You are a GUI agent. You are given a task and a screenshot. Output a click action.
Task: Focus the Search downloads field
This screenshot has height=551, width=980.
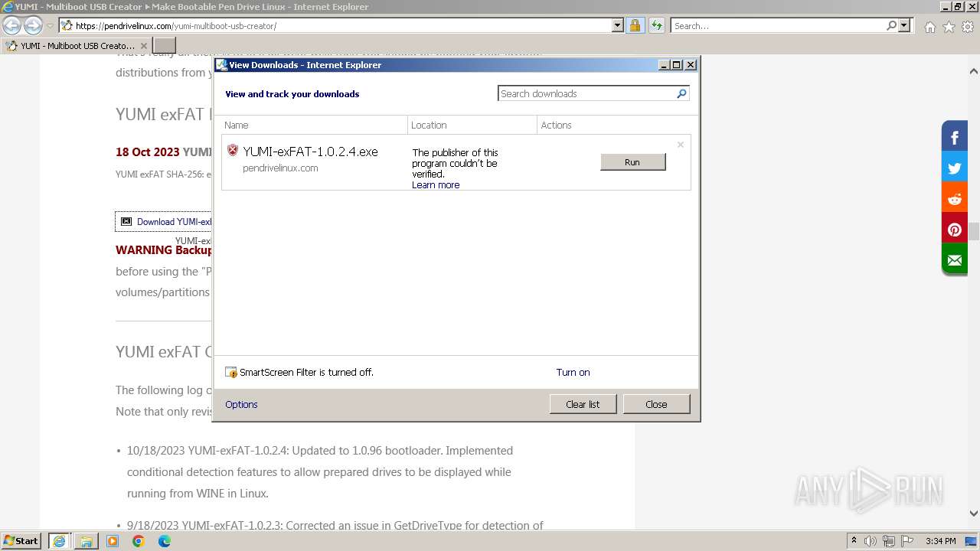click(x=586, y=93)
